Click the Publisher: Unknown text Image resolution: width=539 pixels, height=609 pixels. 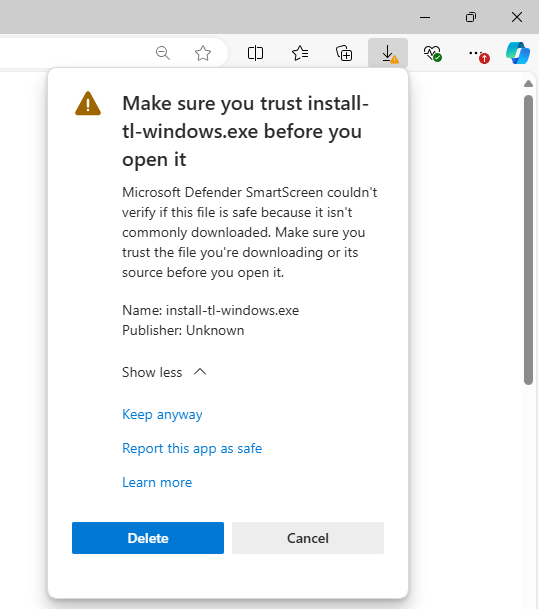tap(183, 331)
